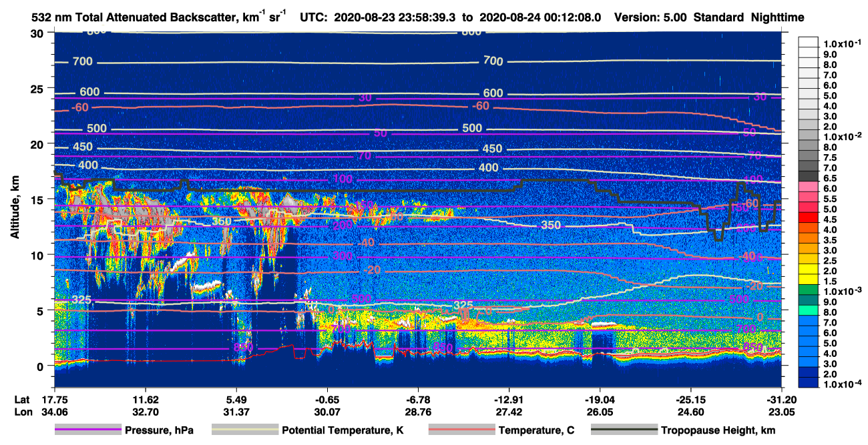Image resolution: width=868 pixels, height=445 pixels.
Task: Click the longitude value '32.70'
Action: (x=146, y=412)
